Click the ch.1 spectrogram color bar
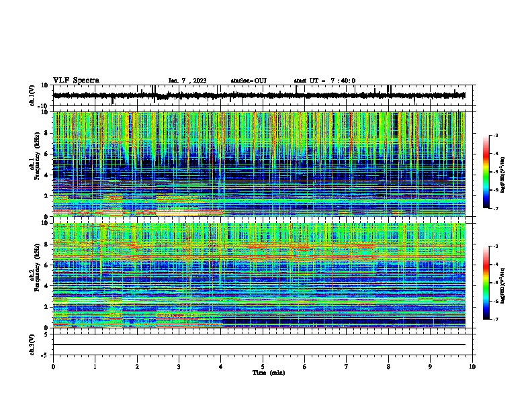Image resolution: width=532 pixels, height=411 pixels. click(x=486, y=172)
